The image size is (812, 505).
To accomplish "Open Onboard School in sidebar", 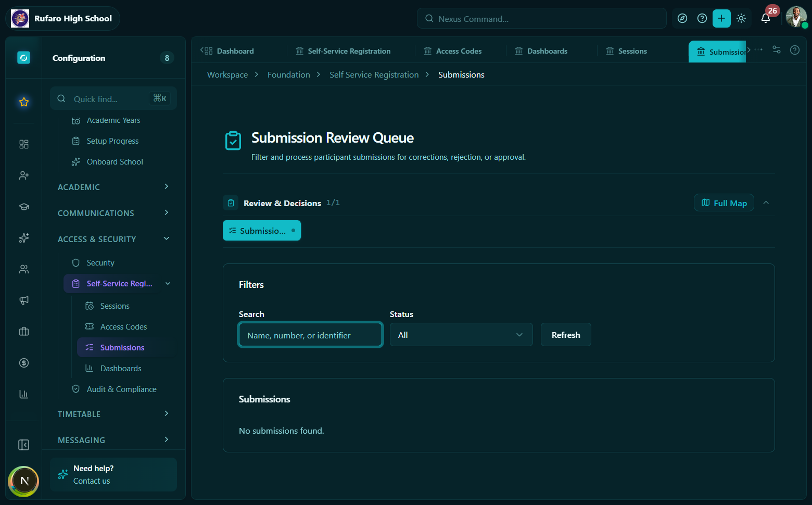I will pos(115,162).
